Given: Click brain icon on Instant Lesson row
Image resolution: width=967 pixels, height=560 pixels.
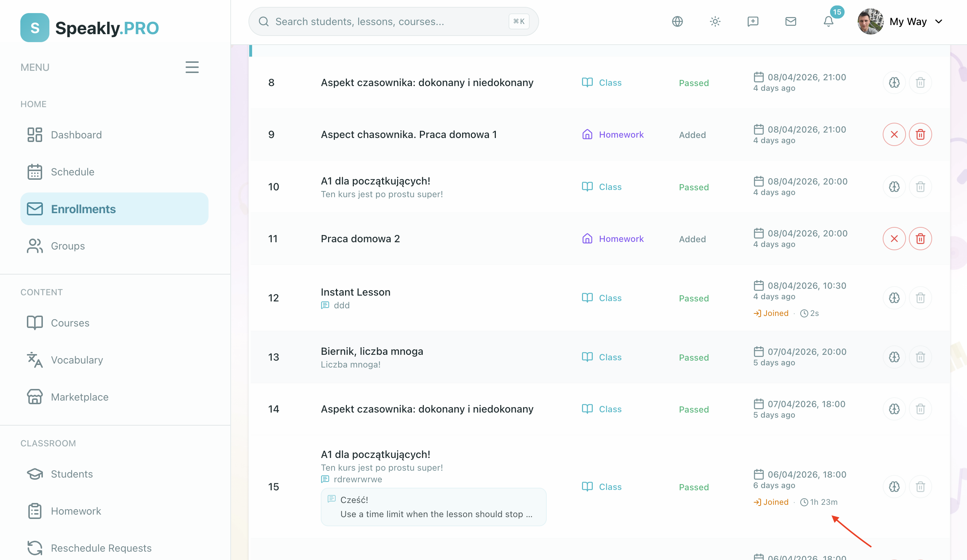Looking at the screenshot, I should click(894, 298).
